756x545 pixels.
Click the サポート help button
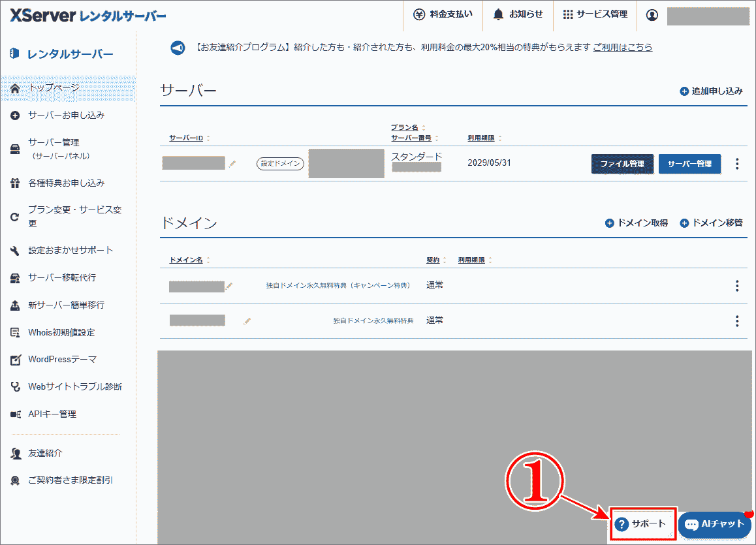click(x=642, y=524)
